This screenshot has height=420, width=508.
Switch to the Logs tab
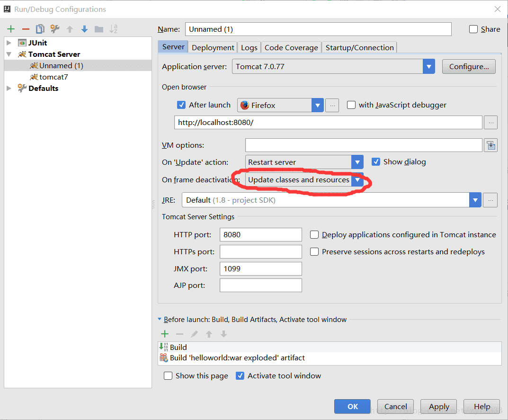click(249, 48)
